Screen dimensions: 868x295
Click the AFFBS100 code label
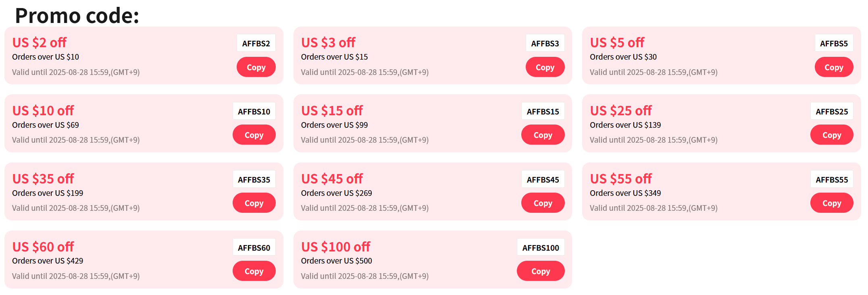point(541,248)
